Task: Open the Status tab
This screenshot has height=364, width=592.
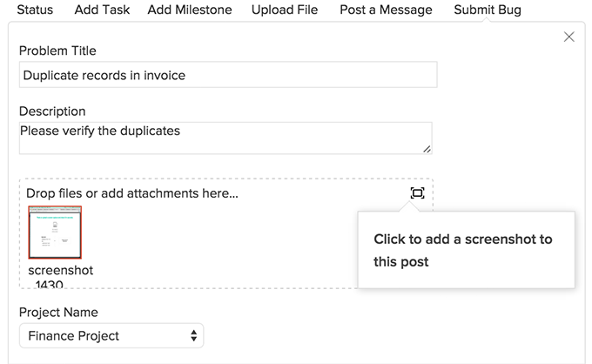Action: tap(35, 10)
